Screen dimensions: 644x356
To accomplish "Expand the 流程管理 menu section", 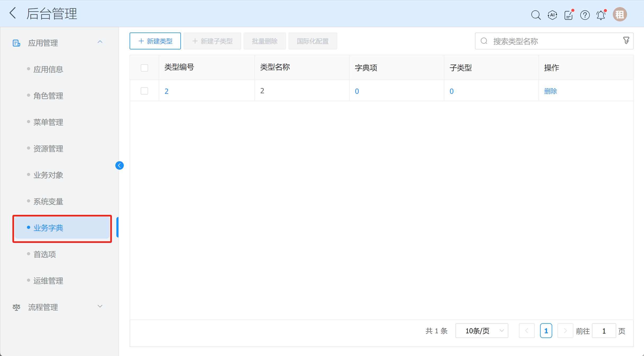I will [x=100, y=307].
